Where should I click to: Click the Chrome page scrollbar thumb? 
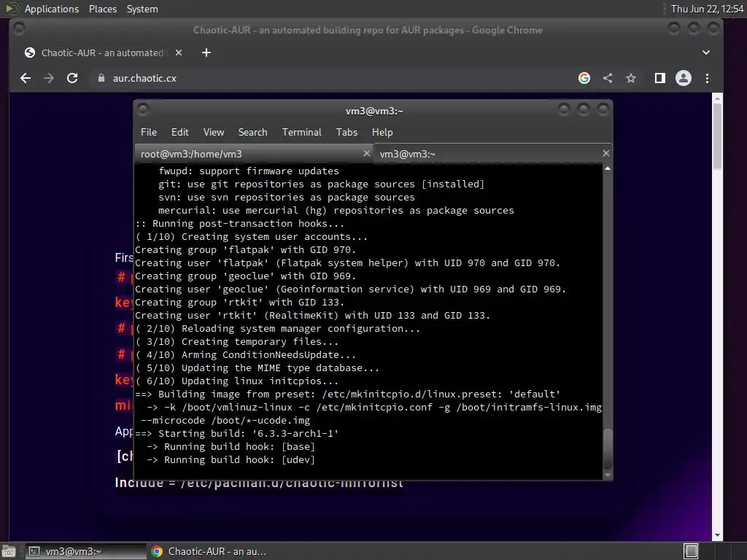coord(717,136)
